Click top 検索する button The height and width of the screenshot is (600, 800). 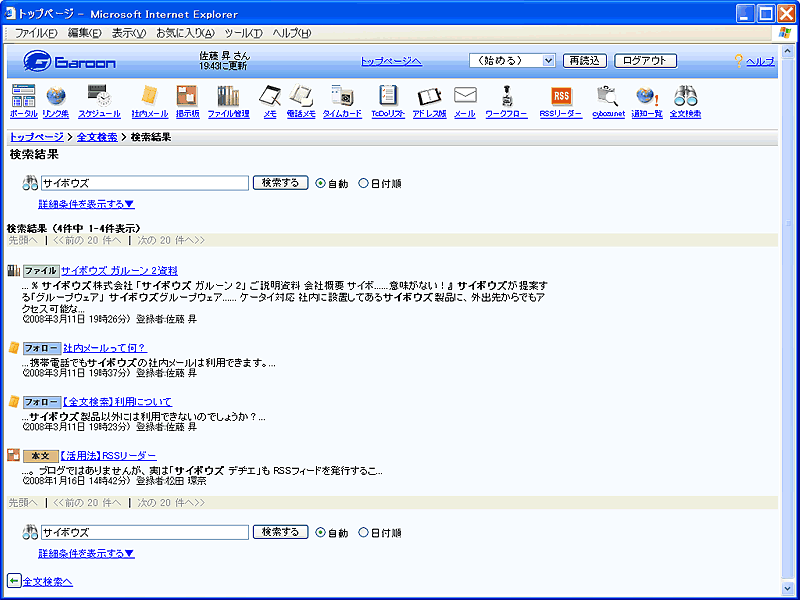tap(280, 183)
